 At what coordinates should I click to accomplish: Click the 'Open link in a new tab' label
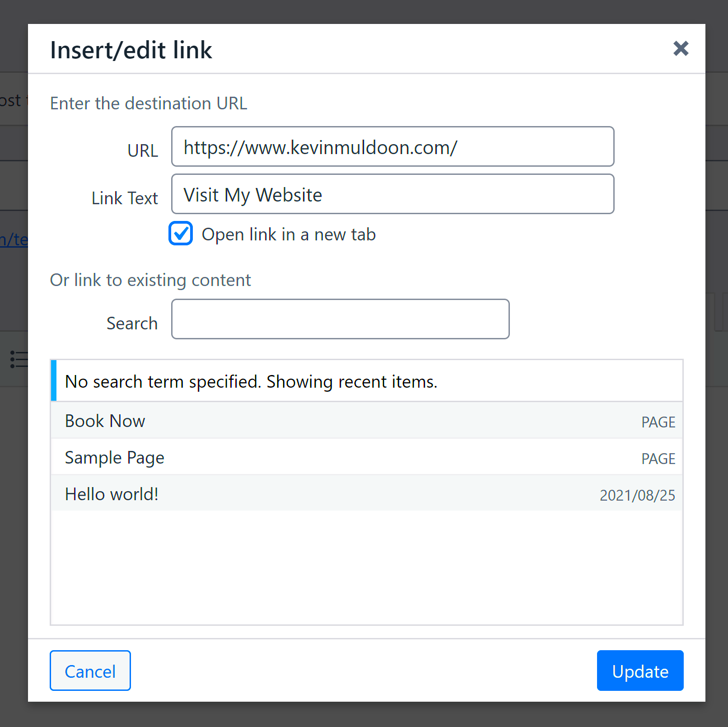(x=289, y=235)
